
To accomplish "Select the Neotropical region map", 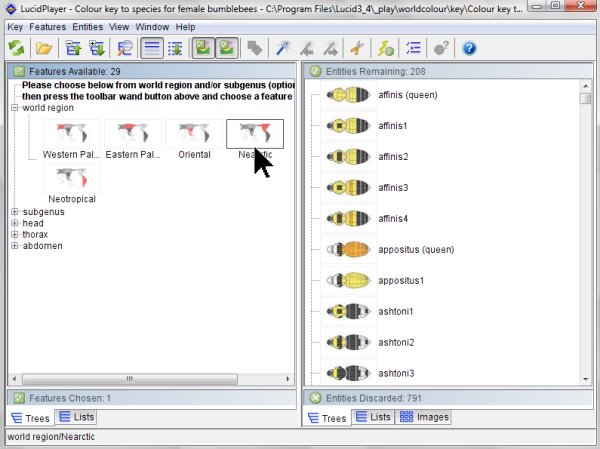I will (x=72, y=178).
